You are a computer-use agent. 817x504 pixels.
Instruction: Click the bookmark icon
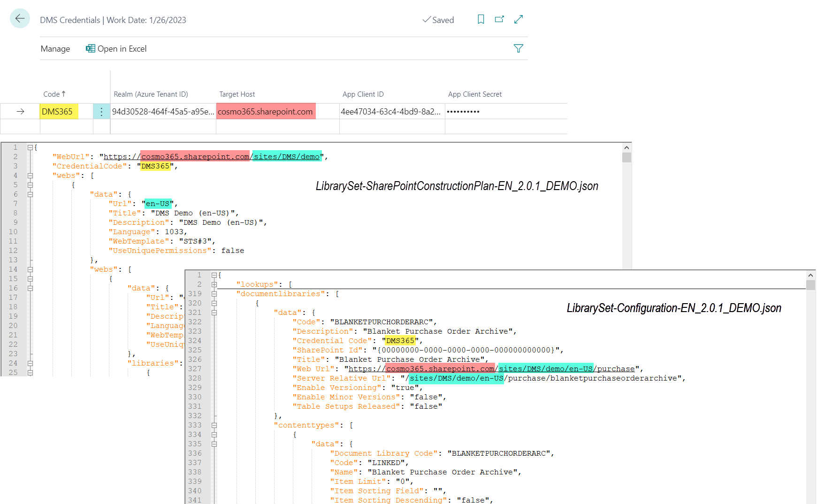coord(481,19)
